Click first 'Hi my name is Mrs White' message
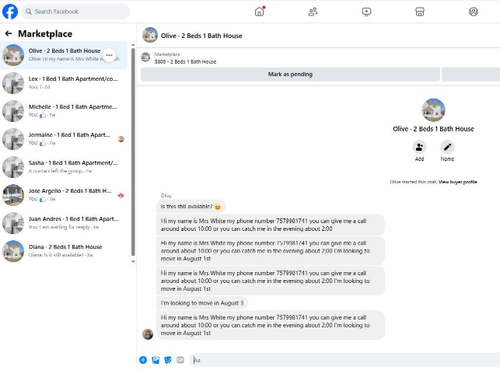This screenshot has height=370, width=500. pos(270,225)
